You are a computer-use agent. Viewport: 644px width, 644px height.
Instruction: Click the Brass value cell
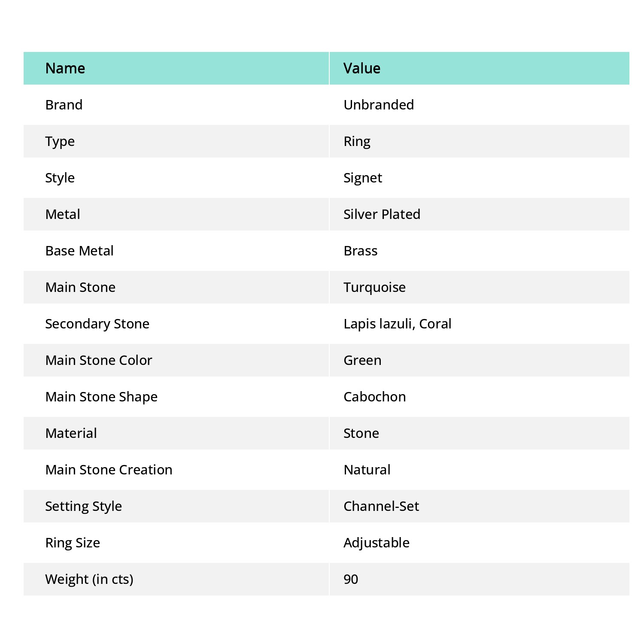click(x=361, y=251)
